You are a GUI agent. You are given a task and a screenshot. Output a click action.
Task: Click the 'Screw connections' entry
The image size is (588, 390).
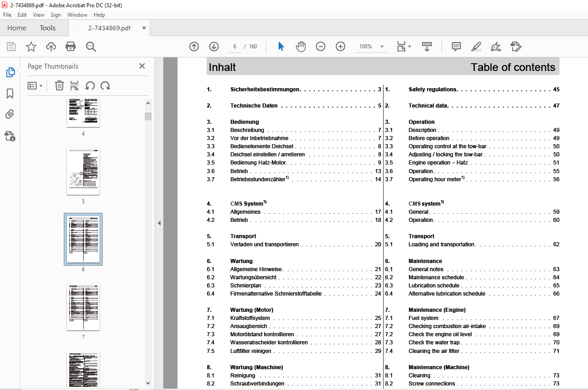click(x=432, y=384)
